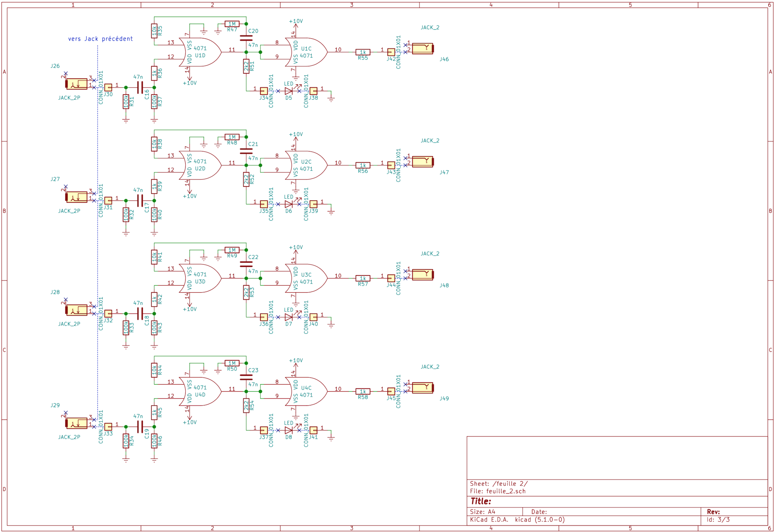Viewport: 775px width, 532px height.
Task: Click the J30 connector symbol
Action: click(108, 88)
